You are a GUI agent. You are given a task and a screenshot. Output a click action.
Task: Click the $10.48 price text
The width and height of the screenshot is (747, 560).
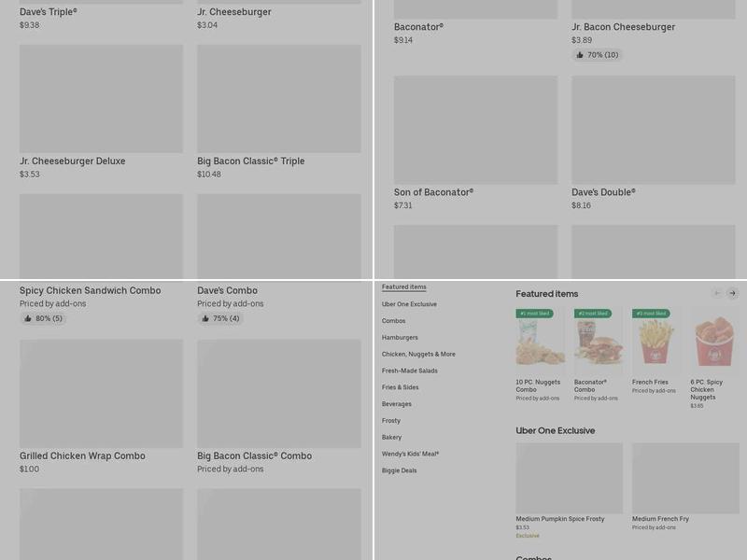[209, 175]
